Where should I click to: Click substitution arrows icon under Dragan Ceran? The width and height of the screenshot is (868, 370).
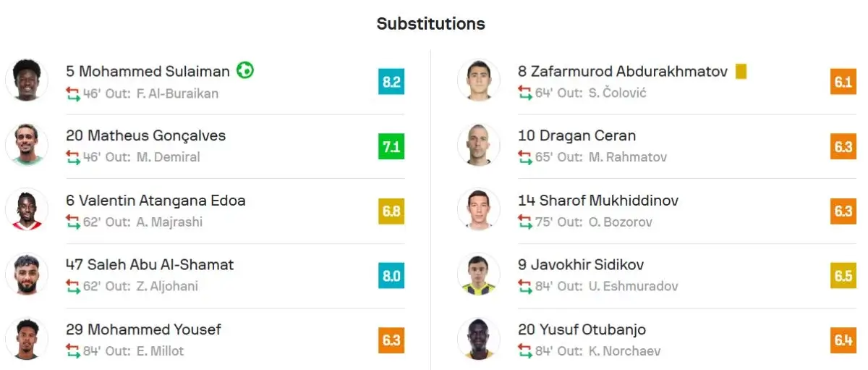click(525, 157)
